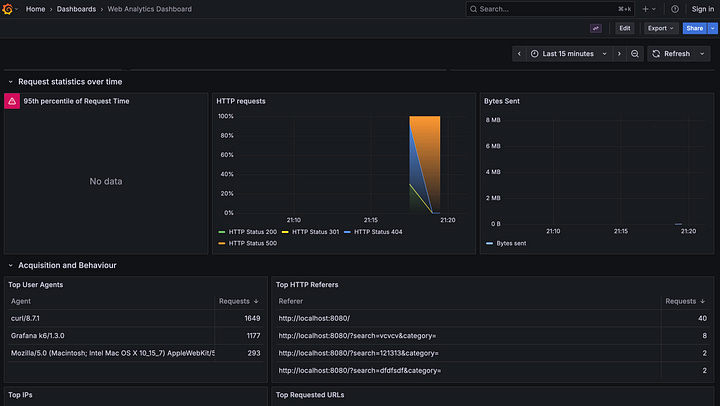Click Referer column header
This screenshot has width=720, height=406.
(291, 301)
